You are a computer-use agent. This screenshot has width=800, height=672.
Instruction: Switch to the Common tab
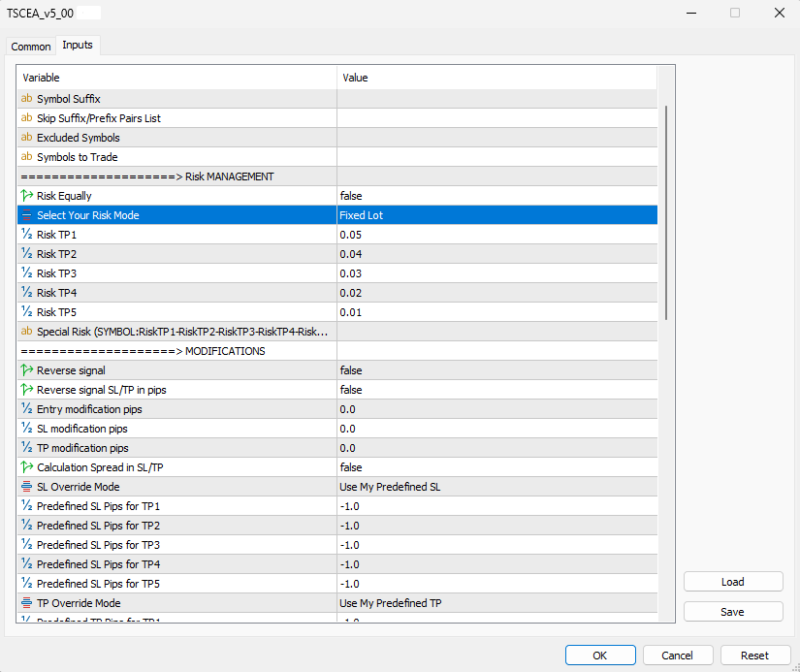coord(31,47)
